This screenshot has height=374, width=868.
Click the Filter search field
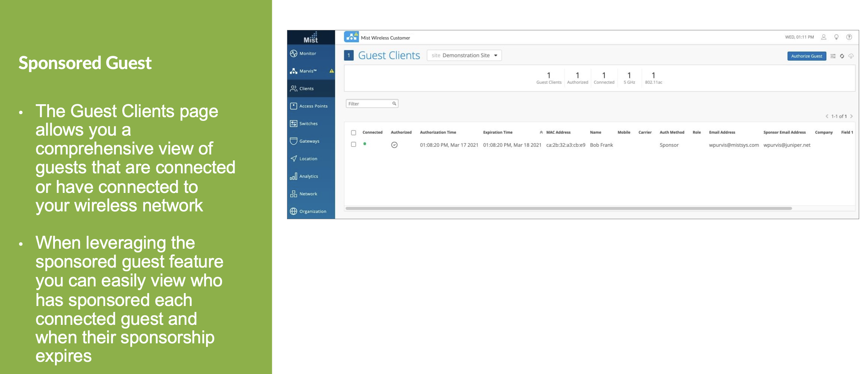pos(369,104)
